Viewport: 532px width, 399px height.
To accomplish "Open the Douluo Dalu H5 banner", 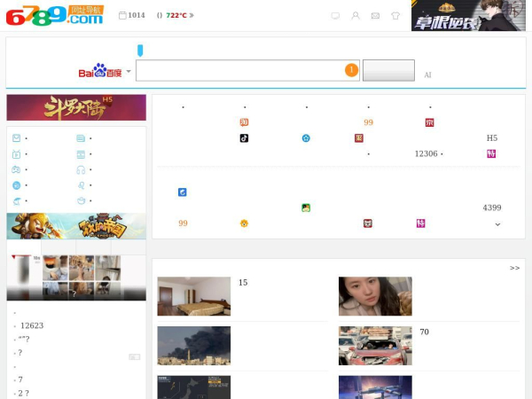I will point(76,107).
